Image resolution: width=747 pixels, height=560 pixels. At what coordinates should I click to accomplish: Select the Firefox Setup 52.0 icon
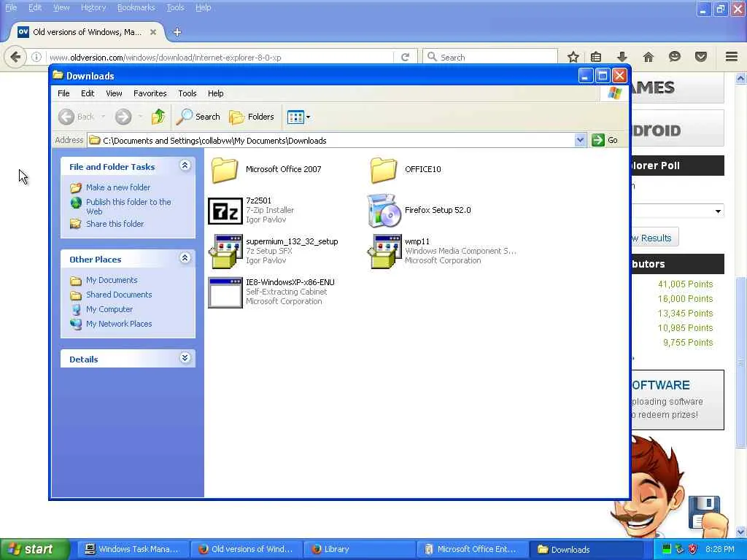click(384, 211)
